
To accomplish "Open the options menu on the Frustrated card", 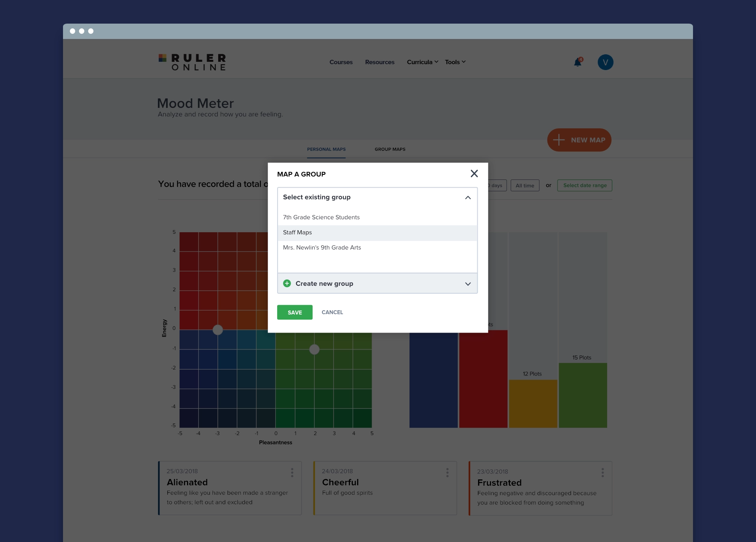I will click(602, 473).
